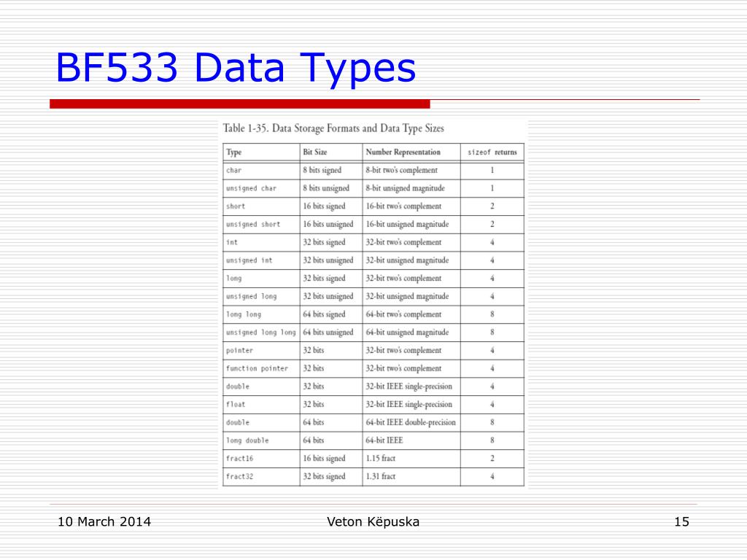
Task: Click the 'unsigned long long' type cell
Action: pyautogui.click(x=260, y=332)
